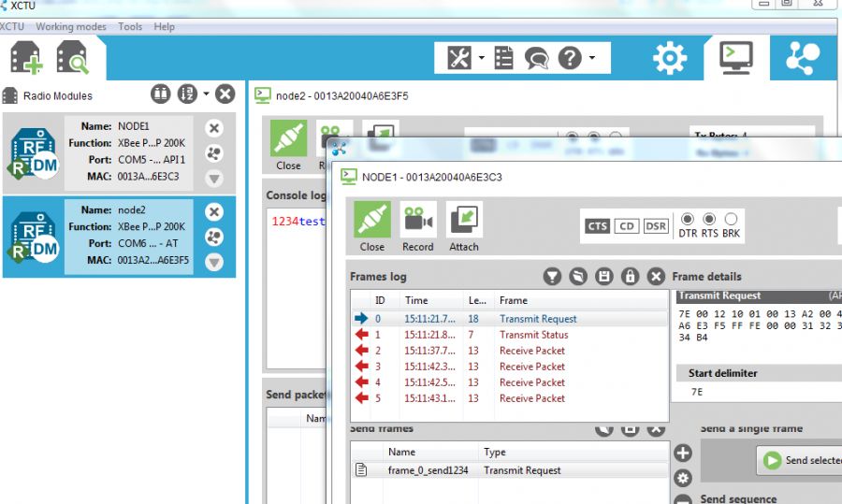842x504 pixels.
Task: Remove all radio modules with X icon
Action: click(x=225, y=94)
